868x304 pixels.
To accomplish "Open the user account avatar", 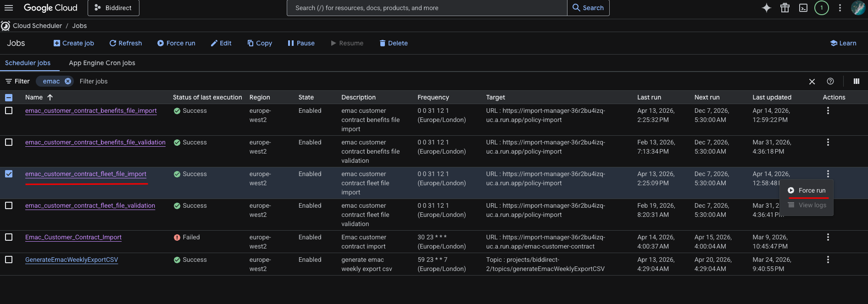I will (x=858, y=8).
